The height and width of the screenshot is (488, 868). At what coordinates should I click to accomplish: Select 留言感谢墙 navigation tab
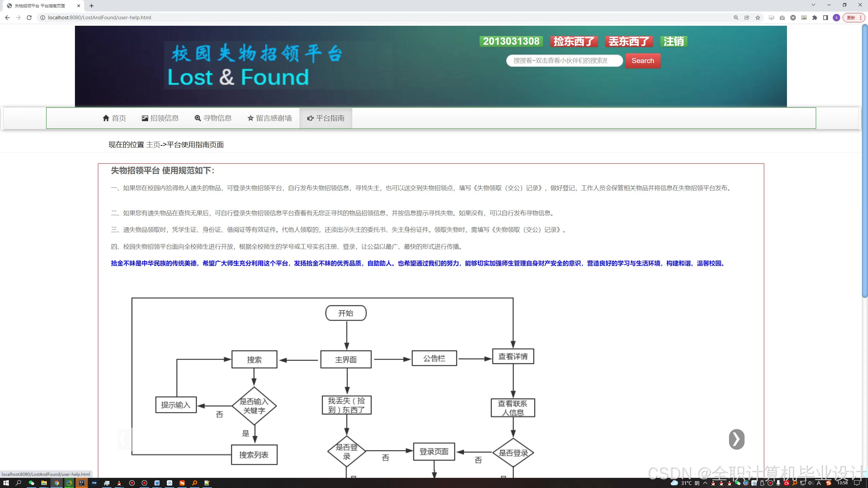[270, 118]
